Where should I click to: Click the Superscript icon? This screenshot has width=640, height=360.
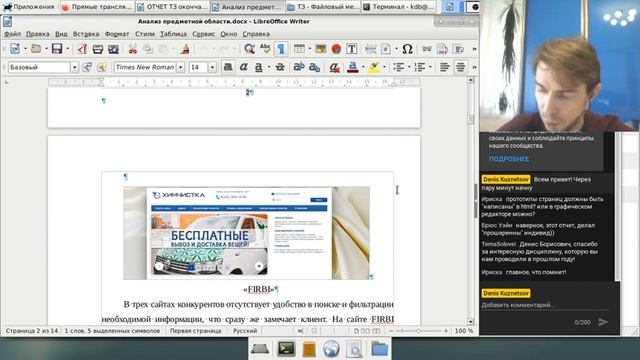tap(299, 67)
